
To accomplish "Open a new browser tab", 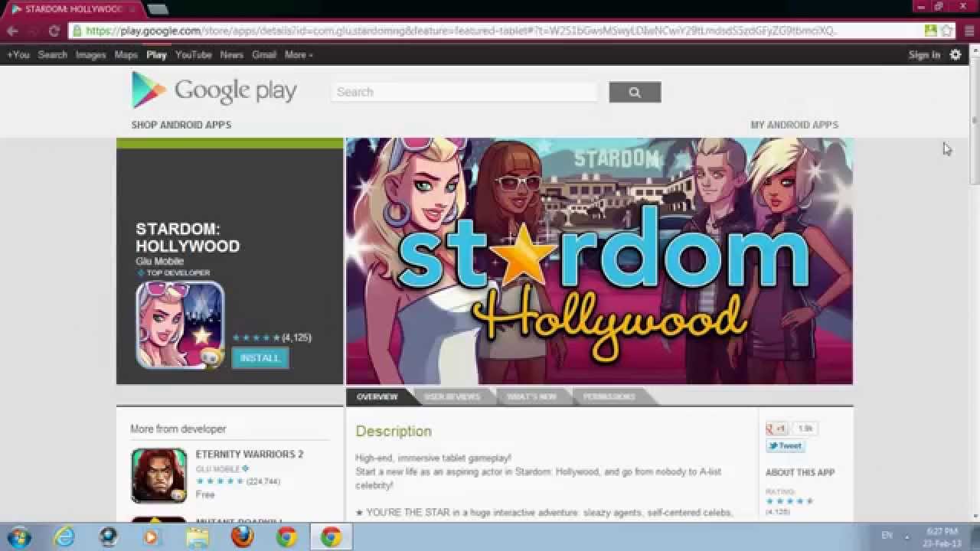I will coord(158,9).
